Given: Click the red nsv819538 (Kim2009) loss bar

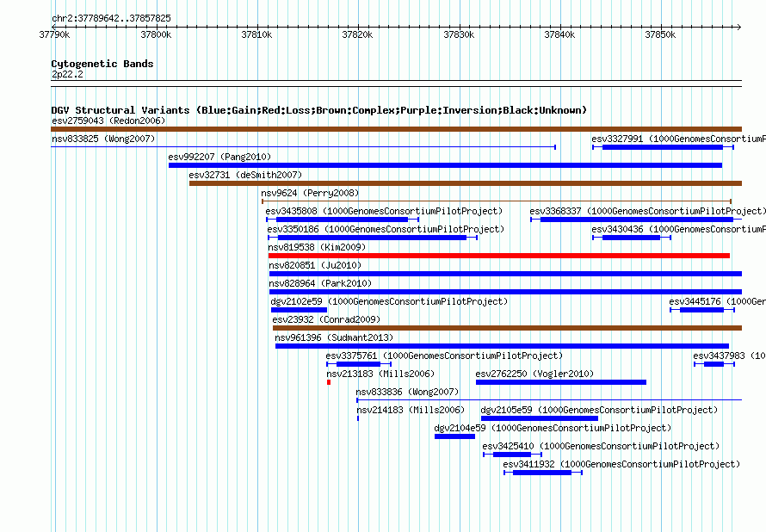Looking at the screenshot, I should tap(499, 256).
